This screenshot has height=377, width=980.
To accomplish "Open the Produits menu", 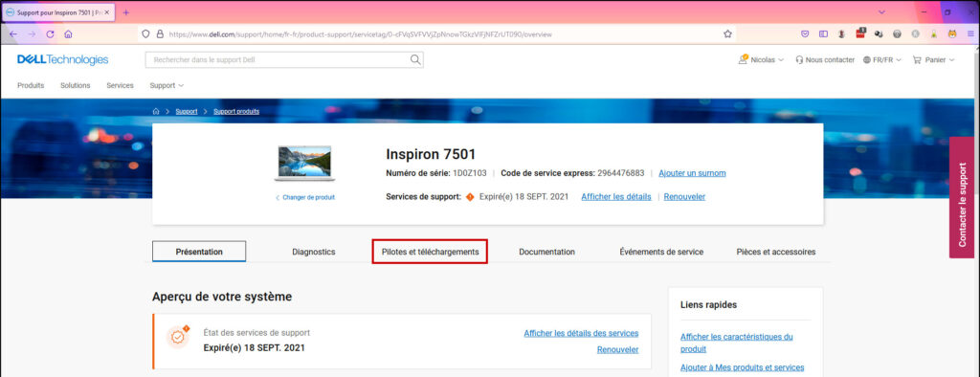I will tap(31, 86).
